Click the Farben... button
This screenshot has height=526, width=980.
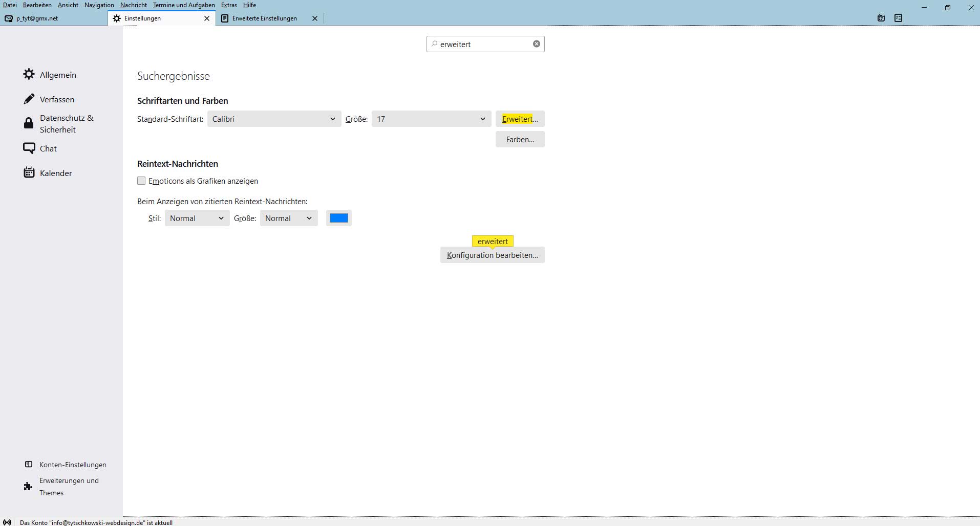click(x=520, y=139)
